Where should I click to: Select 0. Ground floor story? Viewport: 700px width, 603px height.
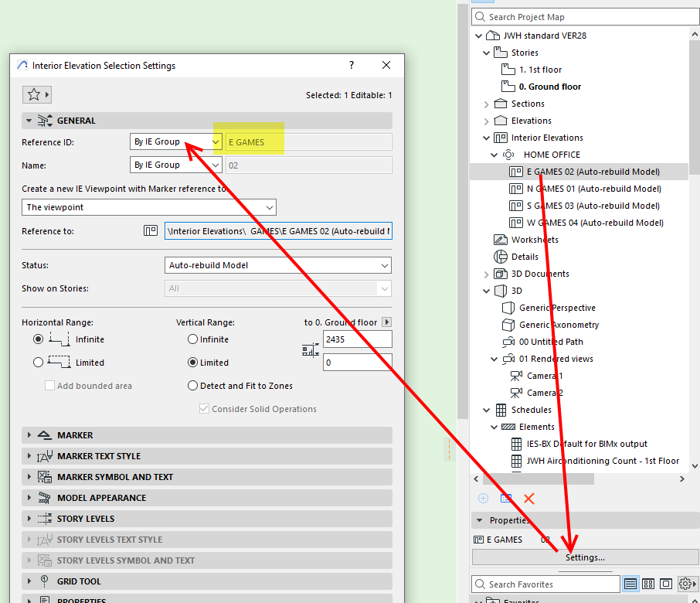click(550, 87)
